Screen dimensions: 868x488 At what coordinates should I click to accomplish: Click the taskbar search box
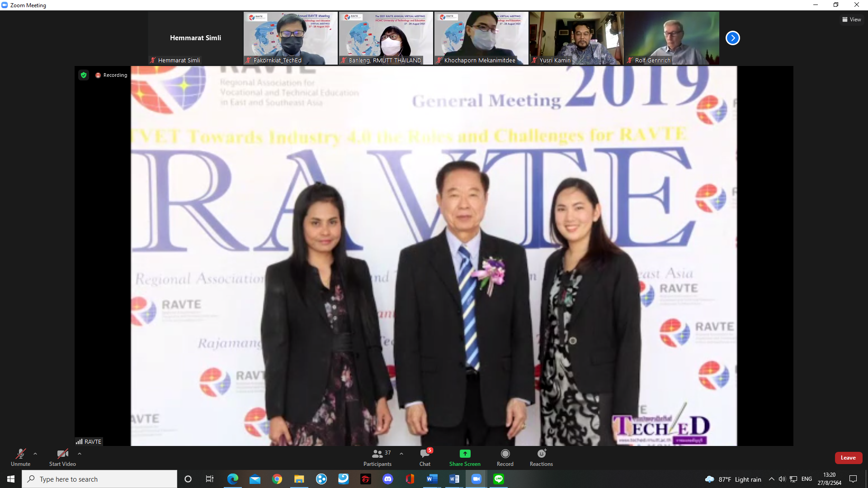(99, 479)
